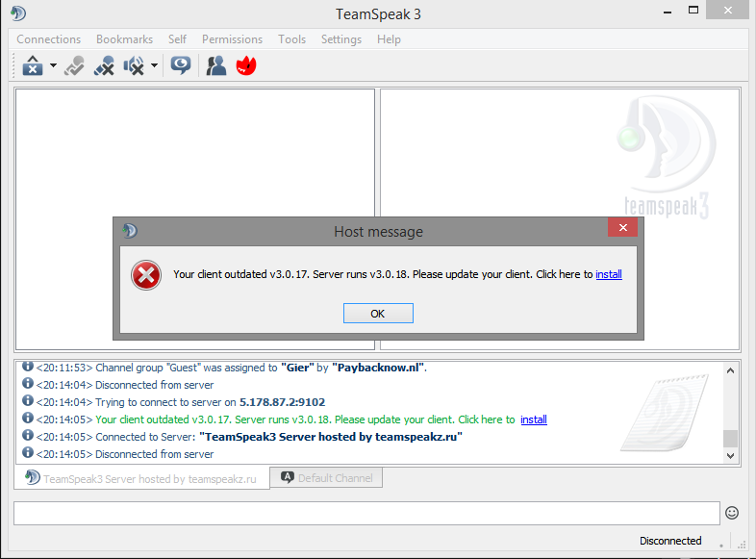
Task: Open the Contacts list toolbar icon
Action: click(x=216, y=65)
